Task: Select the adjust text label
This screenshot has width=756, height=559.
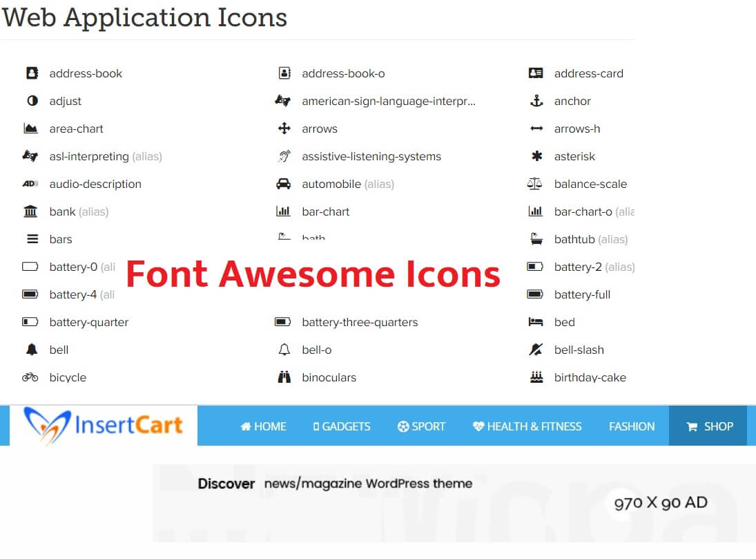Action: point(65,102)
